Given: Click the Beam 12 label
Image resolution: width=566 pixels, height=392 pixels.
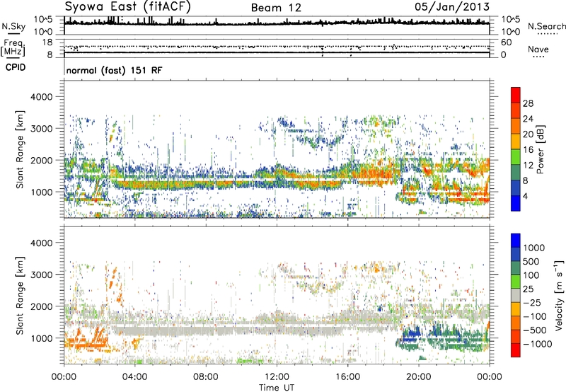Looking at the screenshot, I should (x=276, y=8).
